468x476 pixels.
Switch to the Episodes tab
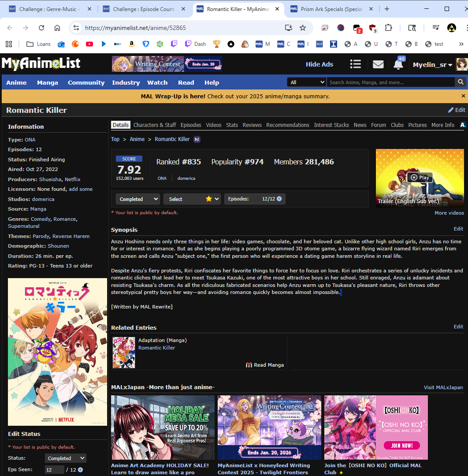click(x=191, y=125)
